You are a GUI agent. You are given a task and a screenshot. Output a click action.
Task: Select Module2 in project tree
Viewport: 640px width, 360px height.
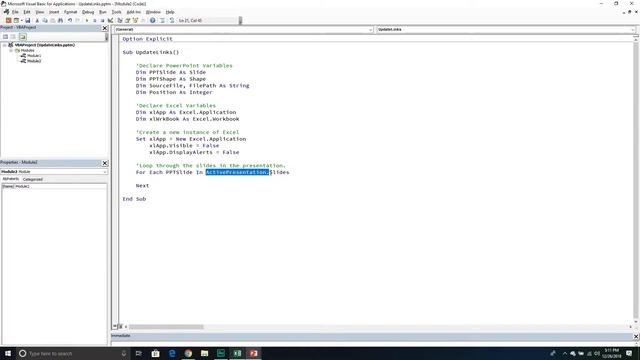[34, 61]
